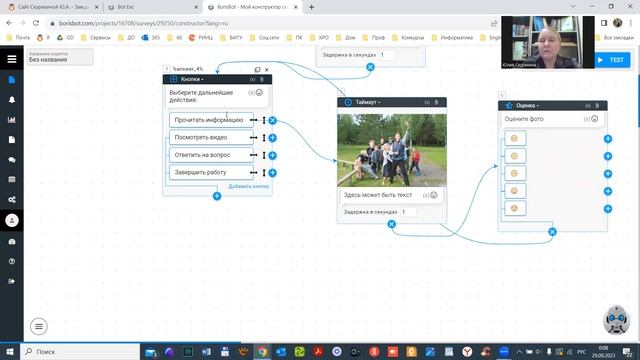This screenshot has width=640, height=360.
Task: Click the plus connector below the Кнопки block
Action: [217, 196]
